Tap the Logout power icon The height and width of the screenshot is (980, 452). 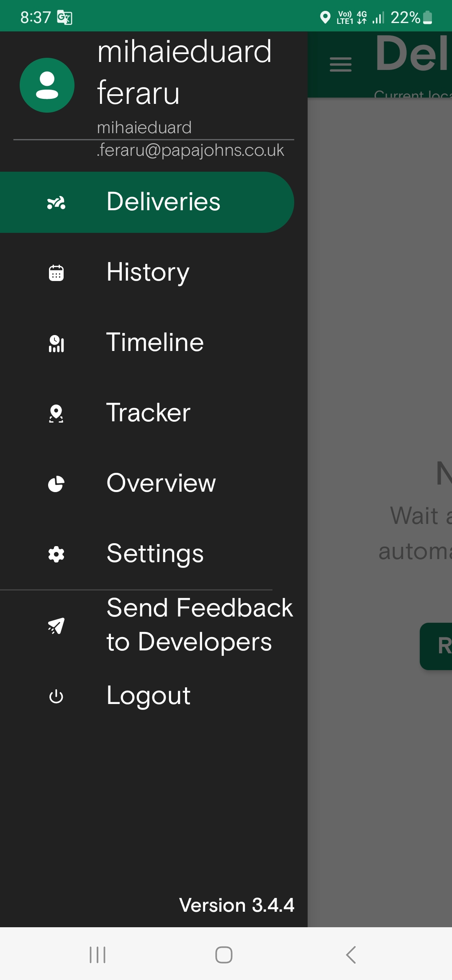(x=56, y=696)
